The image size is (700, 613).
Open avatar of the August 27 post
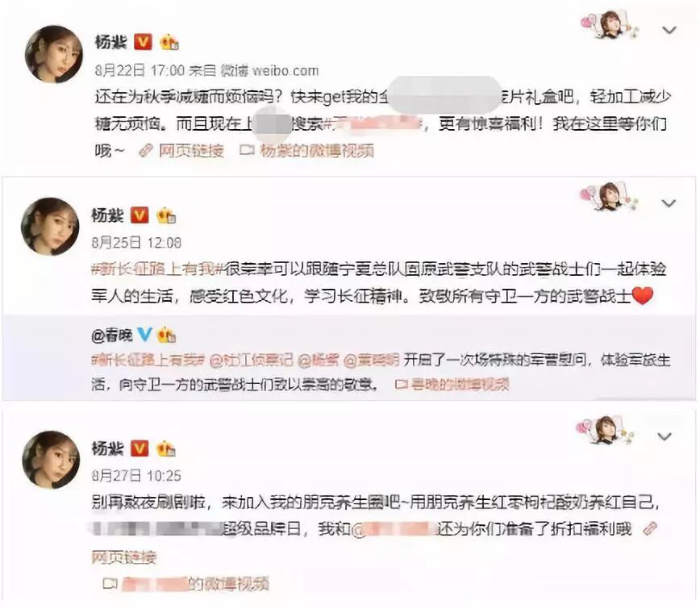(51, 460)
